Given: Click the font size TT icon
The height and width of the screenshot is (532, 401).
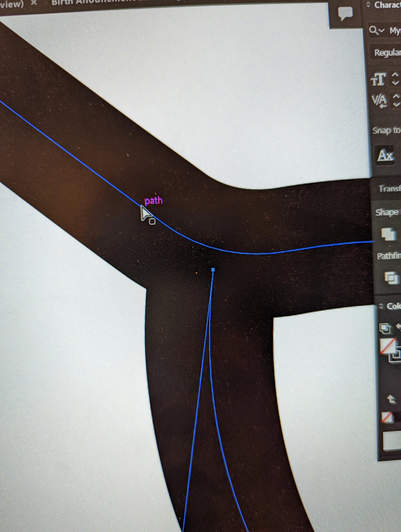Looking at the screenshot, I should (x=379, y=80).
